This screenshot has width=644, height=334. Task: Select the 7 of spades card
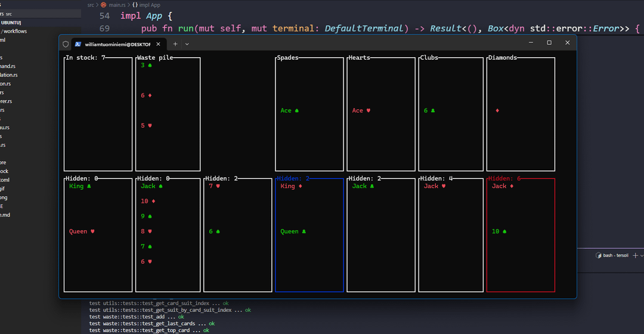click(x=147, y=246)
